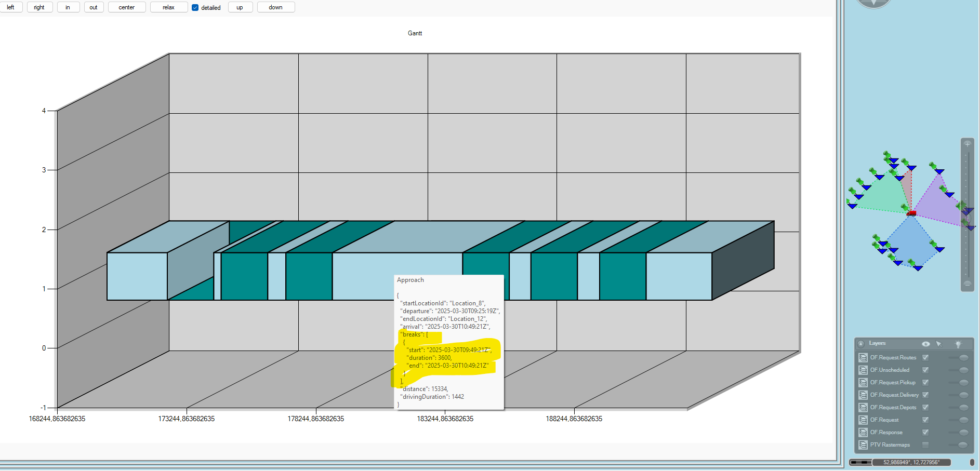Click the map zoom-in plus button
The image size is (980, 471).
967,144
